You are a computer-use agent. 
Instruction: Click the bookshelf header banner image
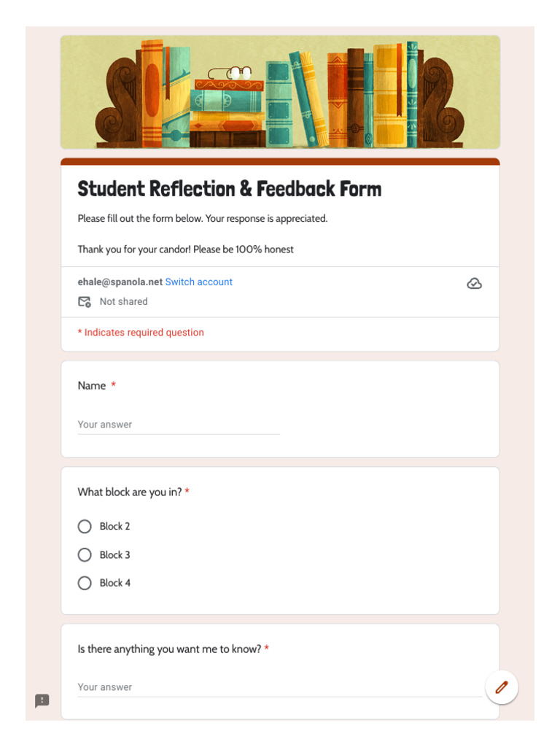click(x=280, y=92)
